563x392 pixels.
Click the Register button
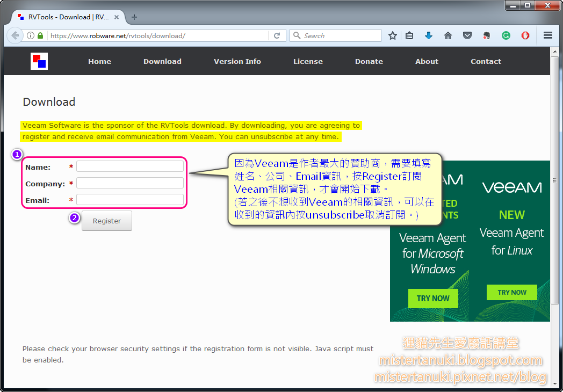tap(107, 221)
